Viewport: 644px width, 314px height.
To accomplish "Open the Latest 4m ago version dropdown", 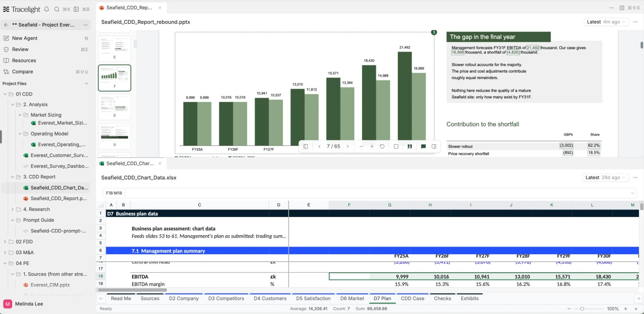I will click(x=606, y=22).
